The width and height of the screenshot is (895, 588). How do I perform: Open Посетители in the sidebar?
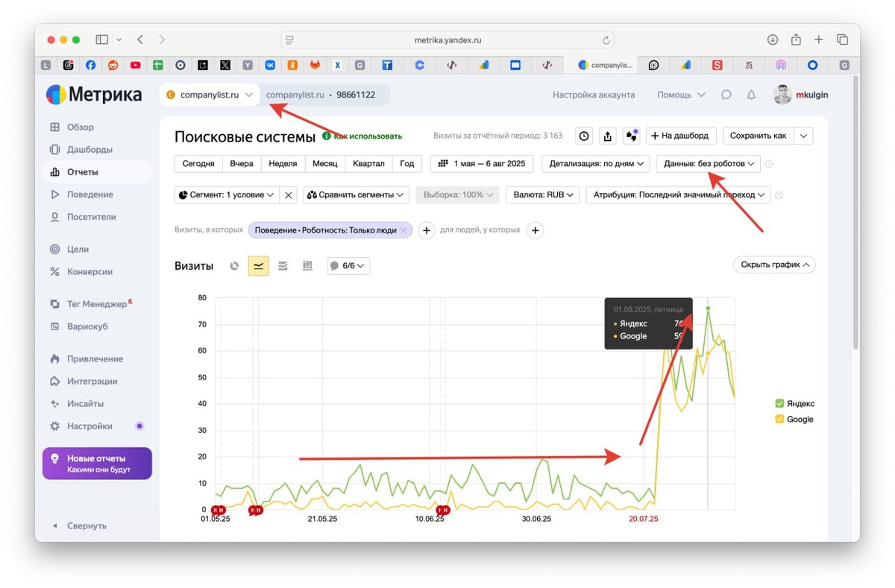(83, 217)
